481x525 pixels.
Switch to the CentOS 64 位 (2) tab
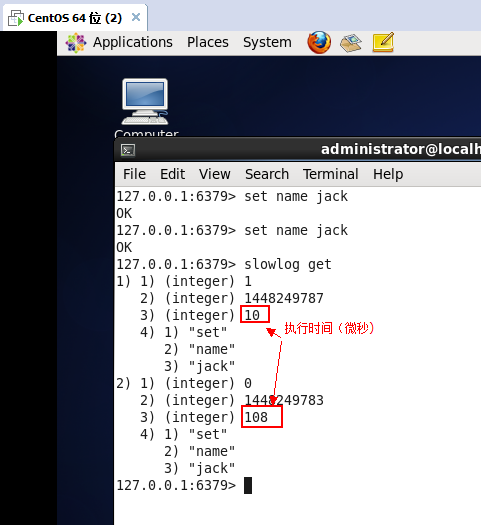[75, 18]
